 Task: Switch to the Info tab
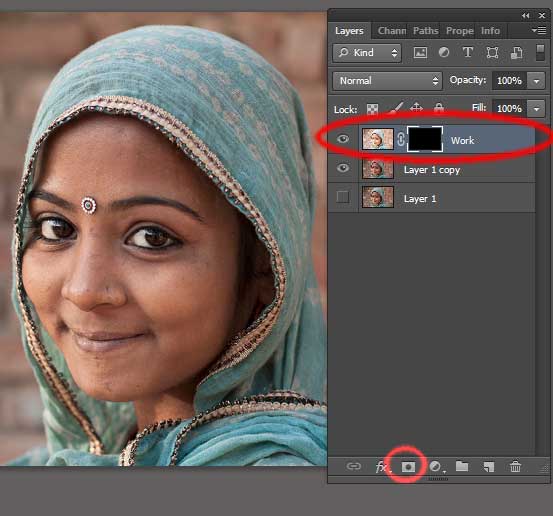490,31
